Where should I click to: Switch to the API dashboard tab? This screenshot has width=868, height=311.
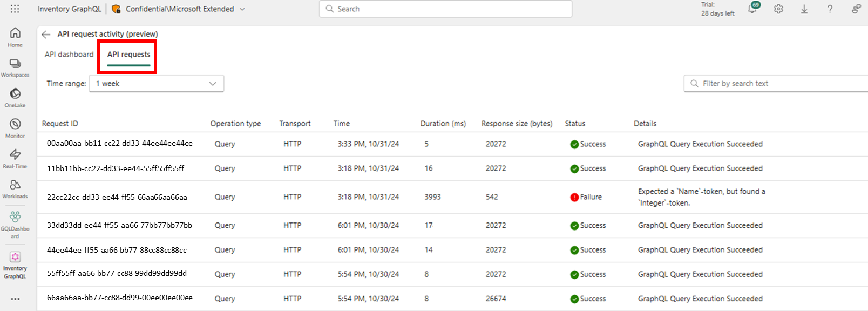pyautogui.click(x=69, y=55)
